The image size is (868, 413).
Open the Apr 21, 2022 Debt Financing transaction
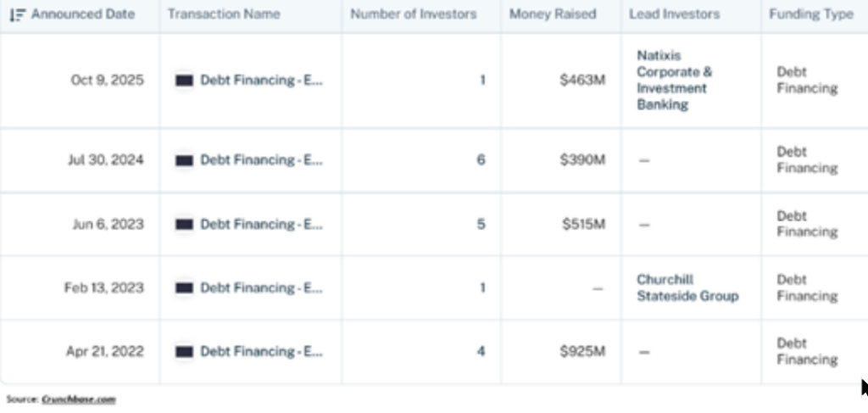(x=261, y=352)
